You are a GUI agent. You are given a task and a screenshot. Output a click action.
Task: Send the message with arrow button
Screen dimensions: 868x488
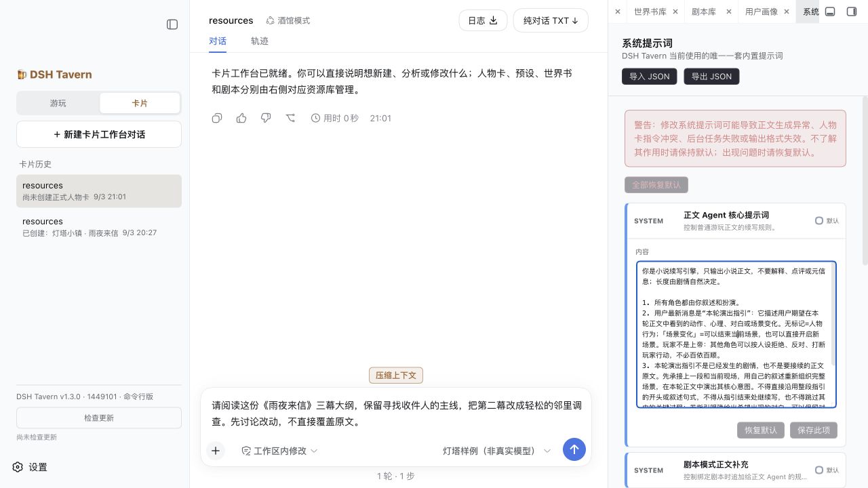(x=574, y=449)
